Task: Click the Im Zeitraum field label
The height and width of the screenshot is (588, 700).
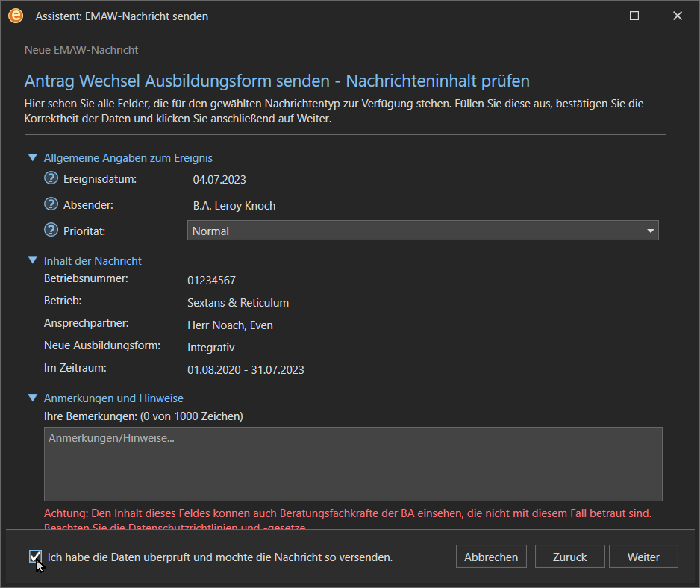Action: point(75,367)
